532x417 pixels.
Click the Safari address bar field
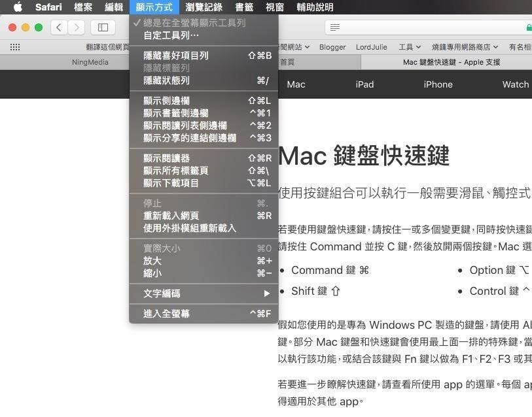[x=428, y=27]
